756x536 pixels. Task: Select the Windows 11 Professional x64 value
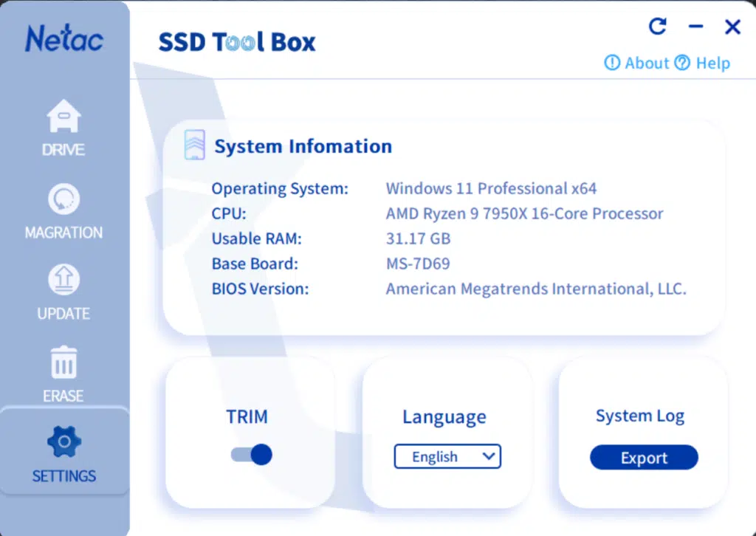(x=491, y=188)
